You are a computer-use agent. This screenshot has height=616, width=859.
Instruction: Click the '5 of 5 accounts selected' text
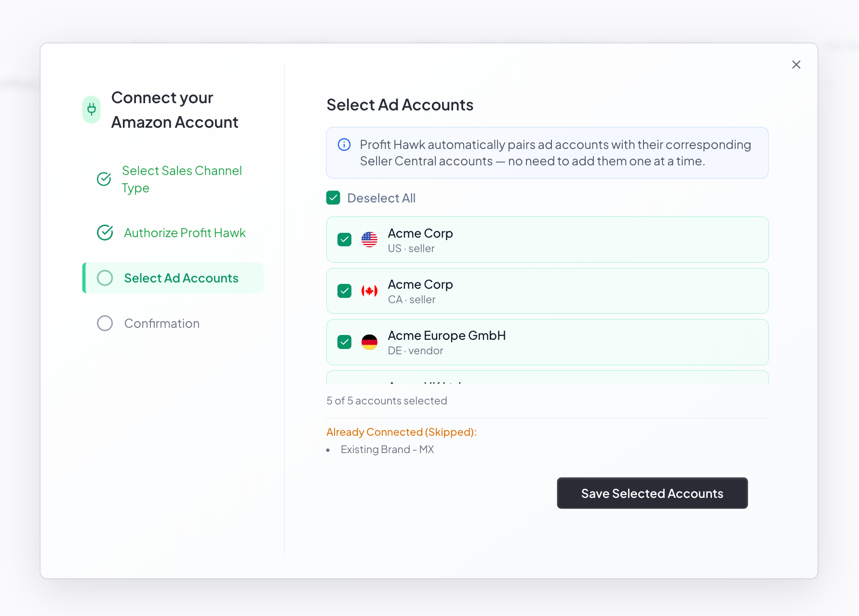click(387, 401)
